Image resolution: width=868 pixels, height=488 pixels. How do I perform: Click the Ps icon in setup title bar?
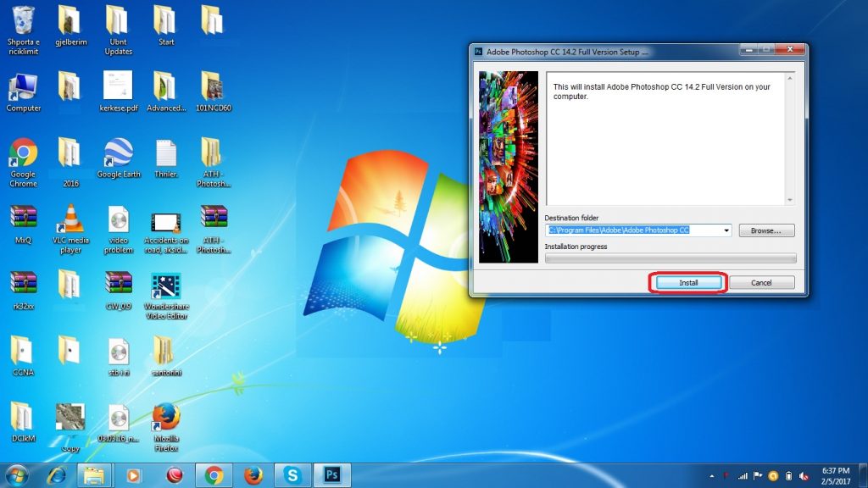click(479, 52)
